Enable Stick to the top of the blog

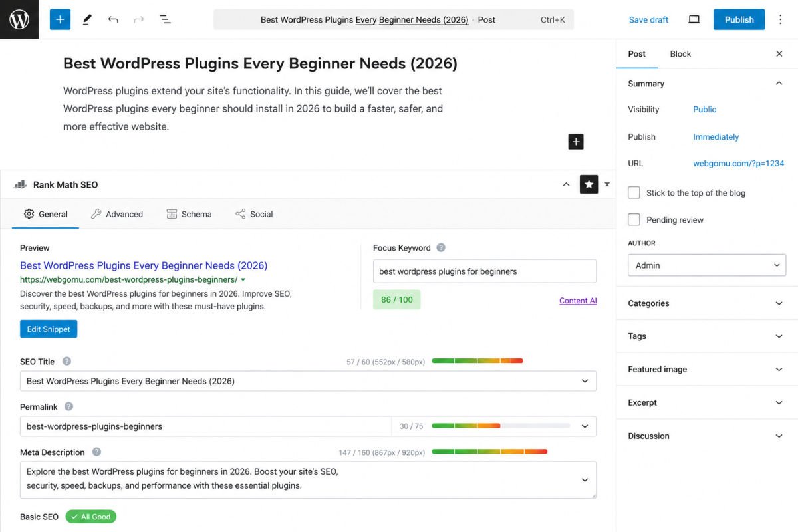[634, 192]
